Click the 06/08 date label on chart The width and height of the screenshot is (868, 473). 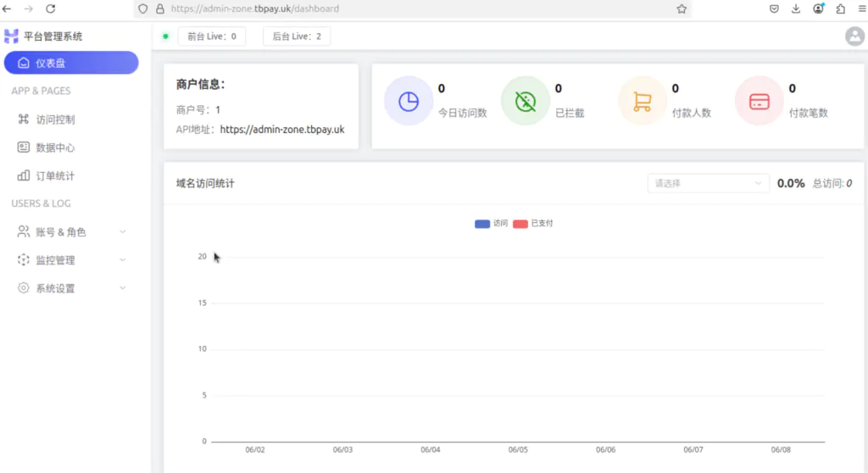coord(781,450)
